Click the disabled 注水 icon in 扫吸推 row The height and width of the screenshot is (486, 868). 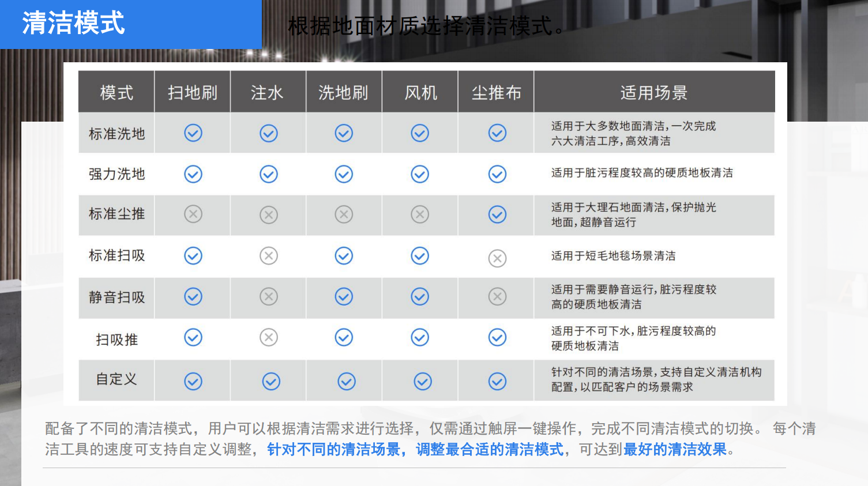tap(268, 338)
